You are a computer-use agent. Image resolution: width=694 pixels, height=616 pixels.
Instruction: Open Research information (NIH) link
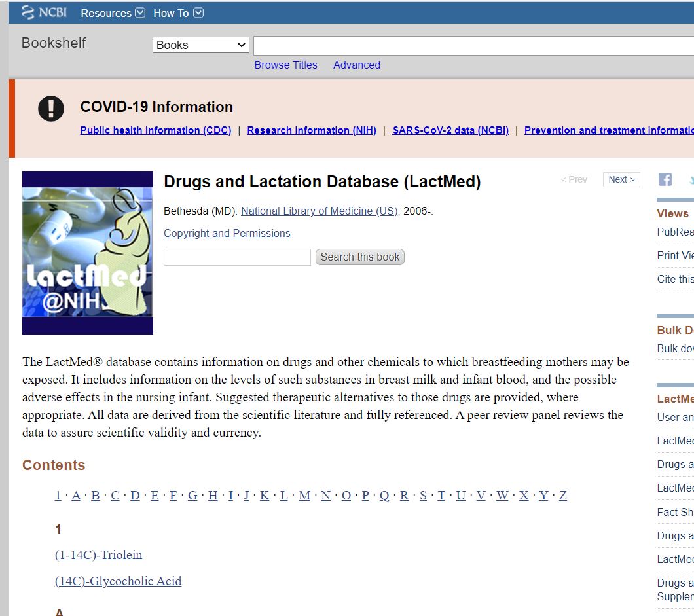click(x=312, y=130)
